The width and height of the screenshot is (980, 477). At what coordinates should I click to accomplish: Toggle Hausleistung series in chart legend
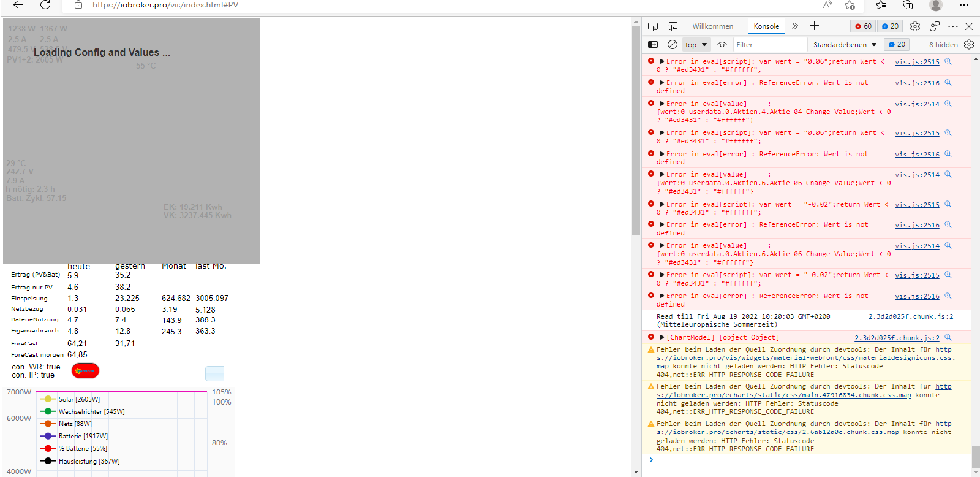tap(80, 461)
